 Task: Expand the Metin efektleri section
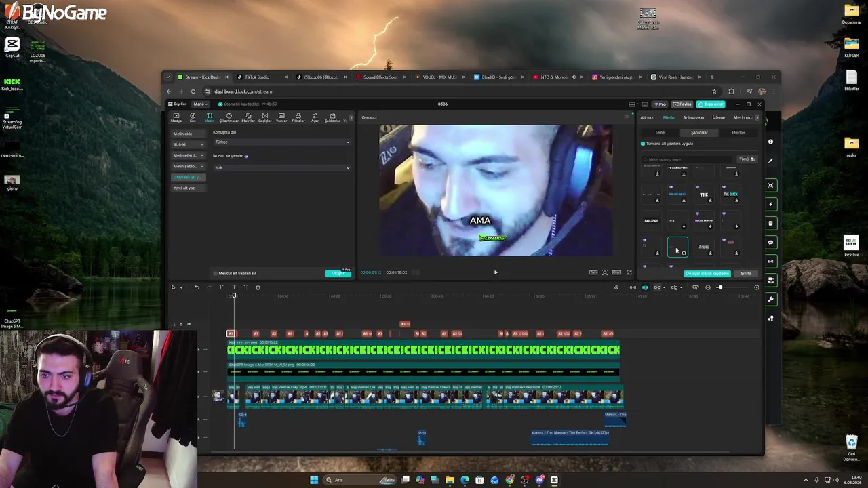(188, 155)
